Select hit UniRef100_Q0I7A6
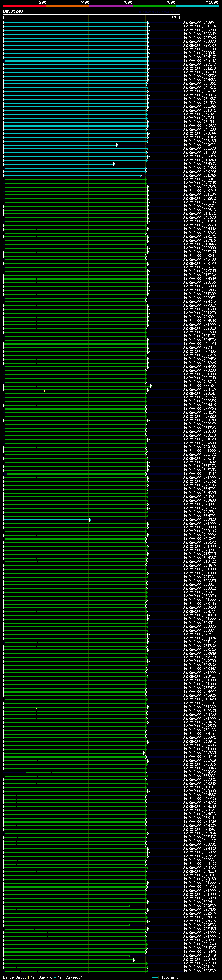This screenshot has width=222, height=980. pyautogui.click(x=199, y=175)
